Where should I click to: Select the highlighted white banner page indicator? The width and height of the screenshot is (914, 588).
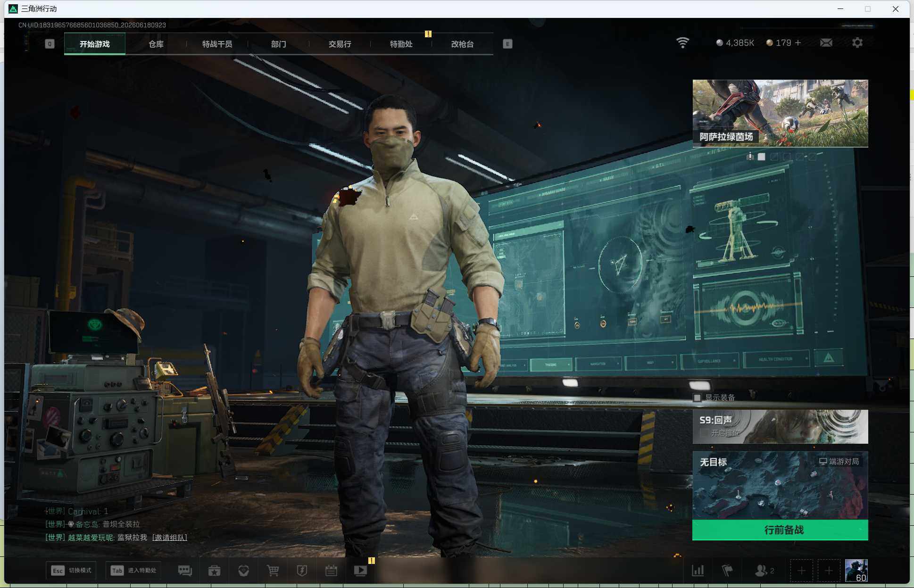[x=762, y=157]
